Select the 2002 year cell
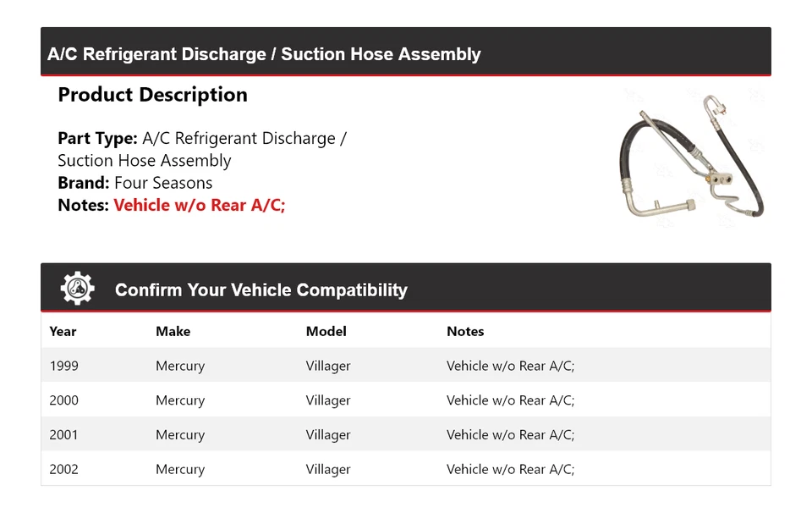Image resolution: width=812 pixels, height=513 pixels. (x=63, y=469)
